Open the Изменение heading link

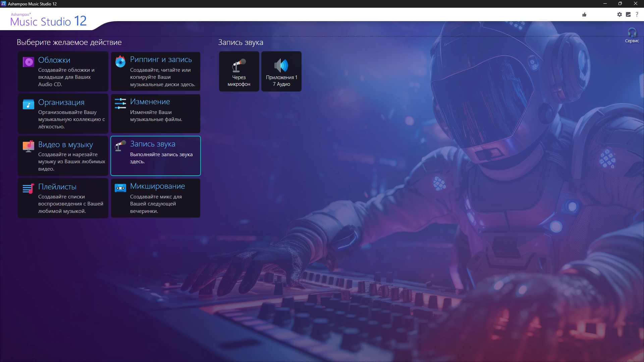150,102
